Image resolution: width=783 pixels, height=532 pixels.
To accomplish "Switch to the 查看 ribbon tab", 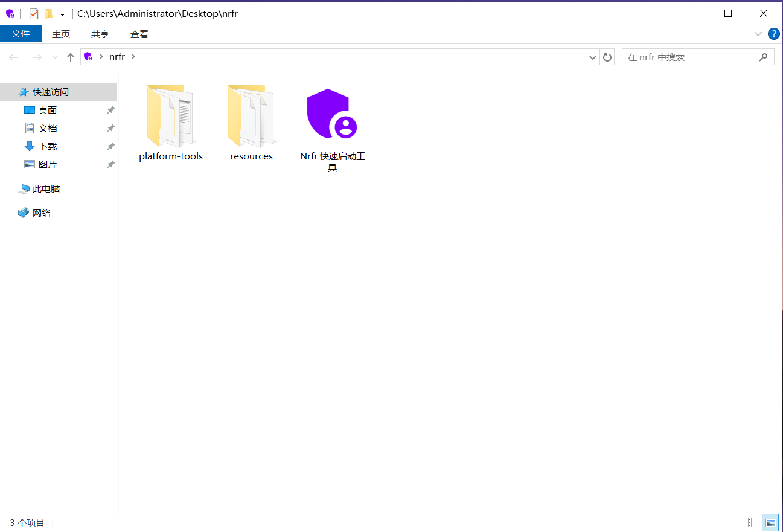I will pos(139,34).
